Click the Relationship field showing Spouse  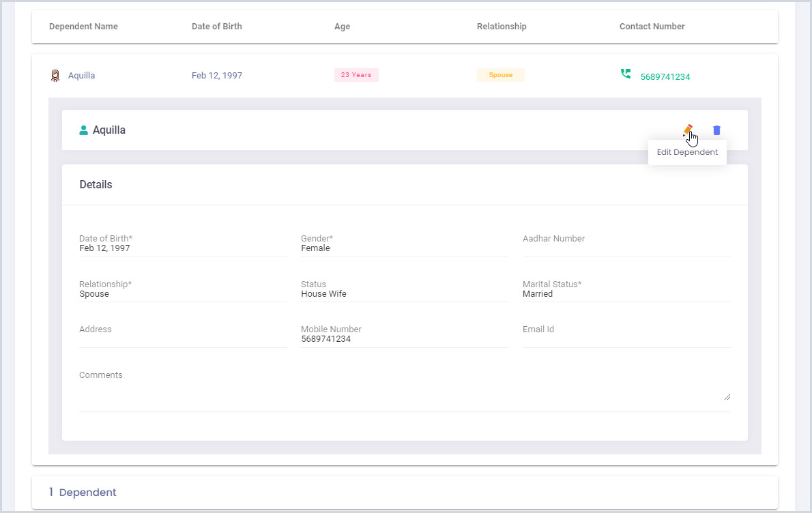point(183,291)
